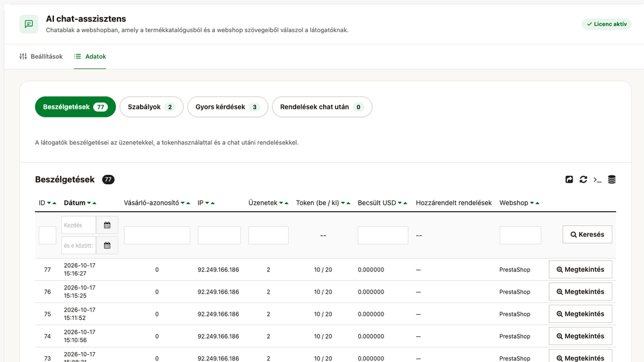Click the chat-assistant module icon
The width and height of the screenshot is (644, 362).
coord(29,24)
